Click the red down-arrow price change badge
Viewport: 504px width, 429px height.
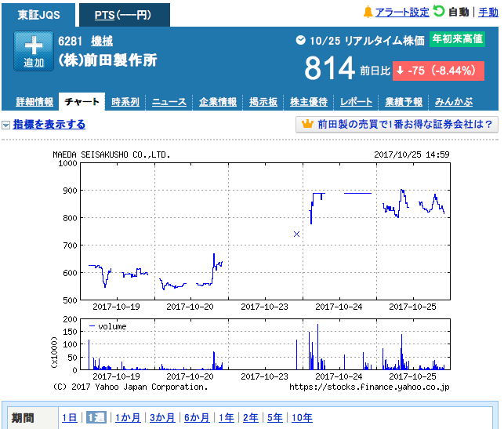click(x=438, y=71)
